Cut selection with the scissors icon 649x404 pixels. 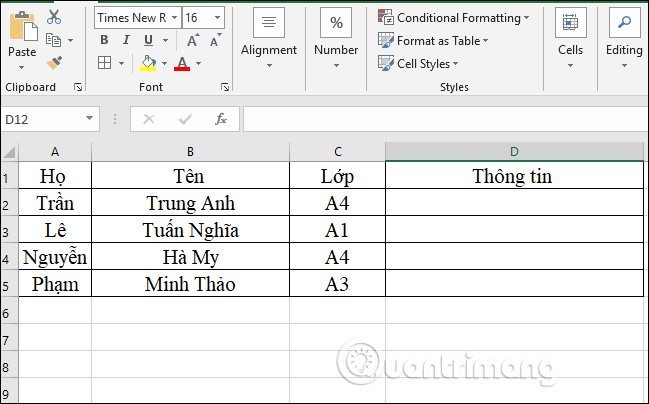[54, 17]
